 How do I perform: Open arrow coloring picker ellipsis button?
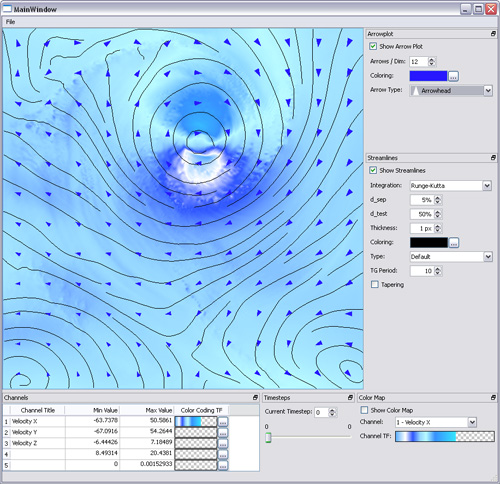(453, 76)
